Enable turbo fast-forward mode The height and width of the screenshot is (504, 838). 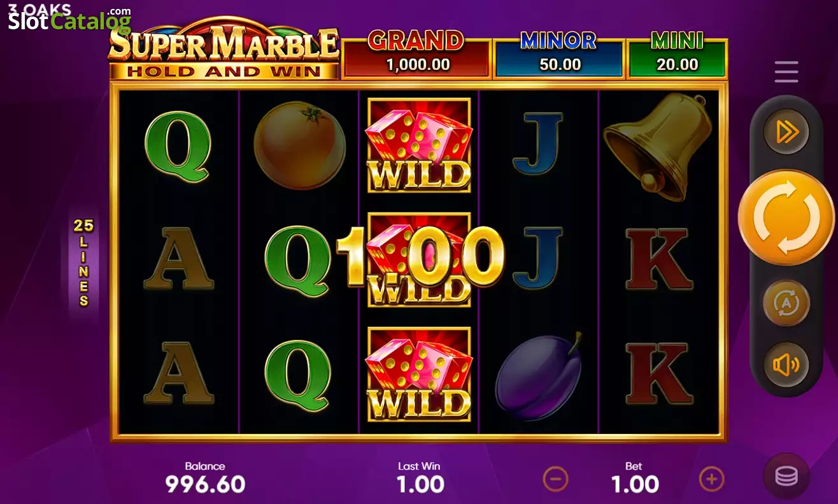pyautogui.click(x=786, y=132)
